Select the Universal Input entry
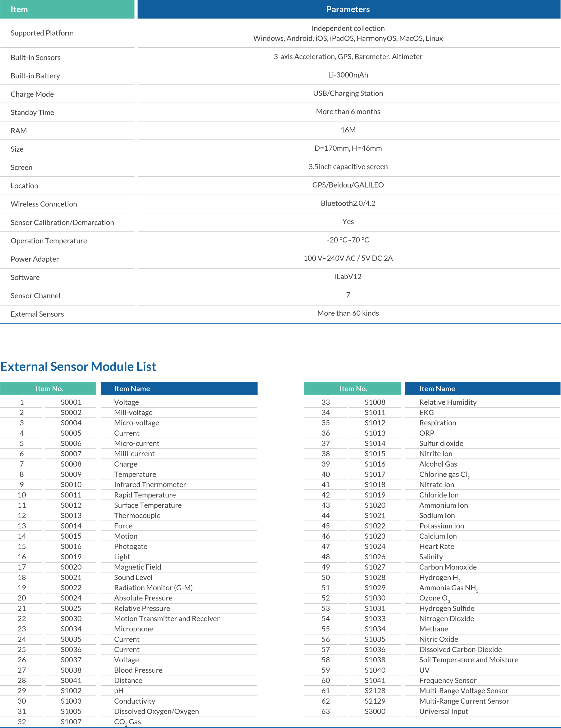This screenshot has width=561, height=728. pos(444,711)
